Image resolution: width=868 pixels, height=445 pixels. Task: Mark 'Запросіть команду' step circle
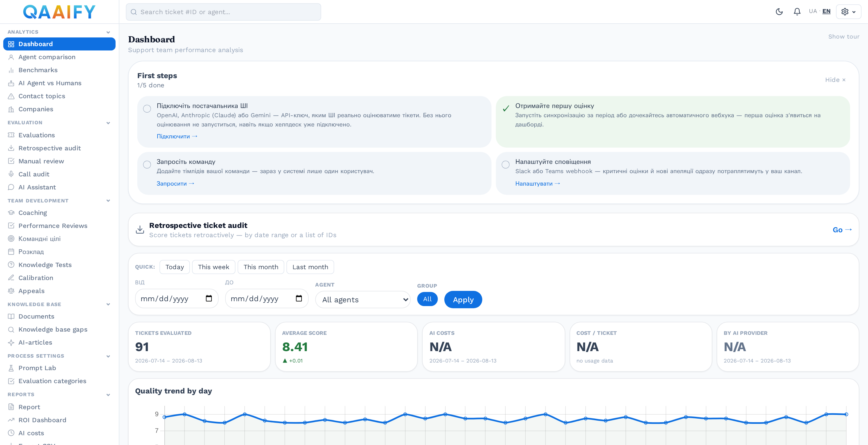point(147,164)
